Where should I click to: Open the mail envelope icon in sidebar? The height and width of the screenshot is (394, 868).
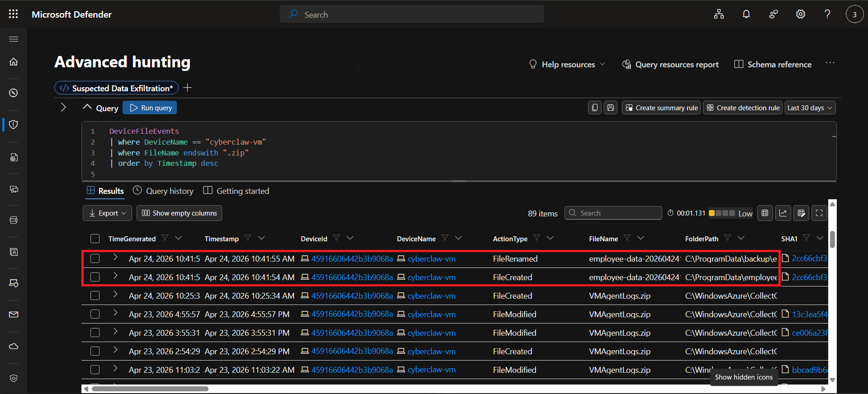(x=14, y=314)
